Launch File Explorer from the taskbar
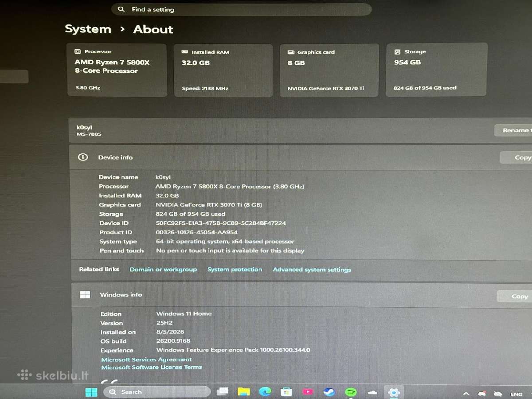The width and height of the screenshot is (532, 399). pos(243,392)
